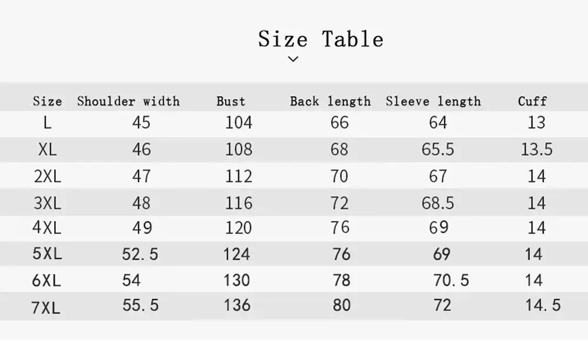Select the 6XL size row label
The height and width of the screenshot is (364, 588).
pos(47,280)
